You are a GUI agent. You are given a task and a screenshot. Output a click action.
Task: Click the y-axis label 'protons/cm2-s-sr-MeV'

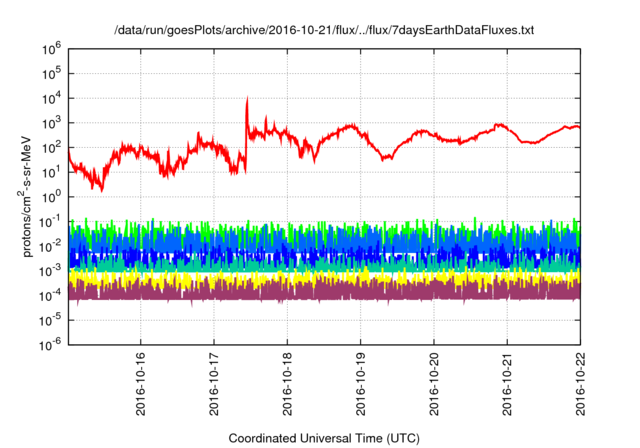click(x=25, y=196)
